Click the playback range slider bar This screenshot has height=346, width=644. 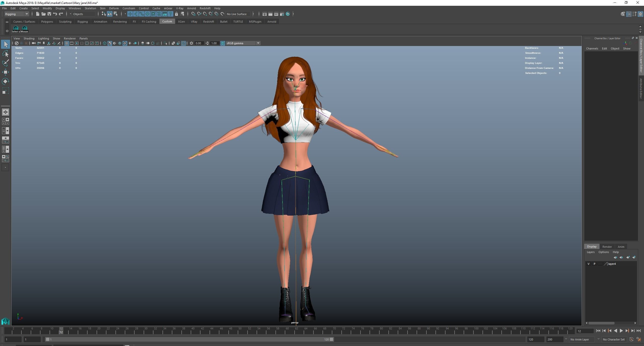(x=189, y=339)
